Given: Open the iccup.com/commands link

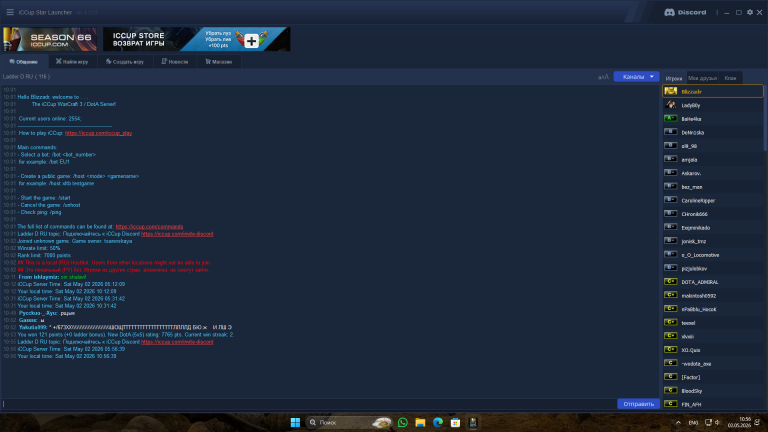Looking at the screenshot, I should click(149, 227).
